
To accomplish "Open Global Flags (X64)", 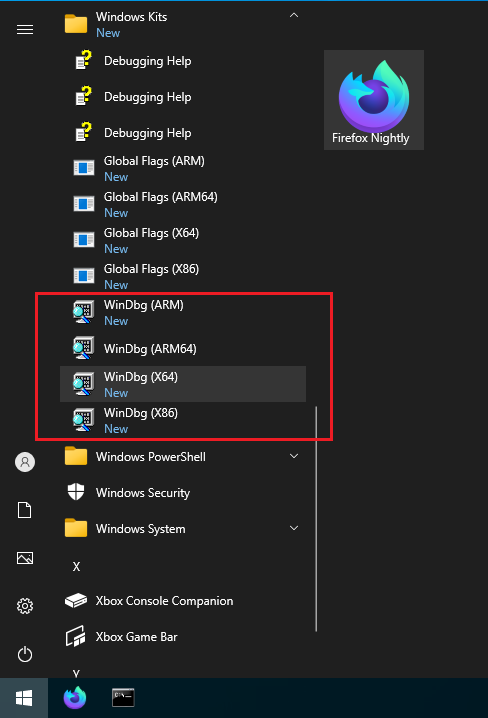I will click(183, 240).
